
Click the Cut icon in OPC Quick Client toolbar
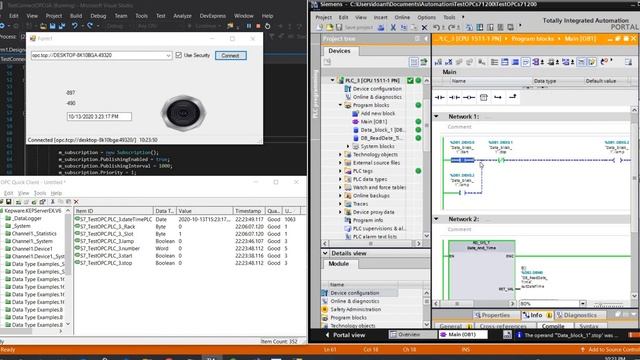[x=52, y=202]
